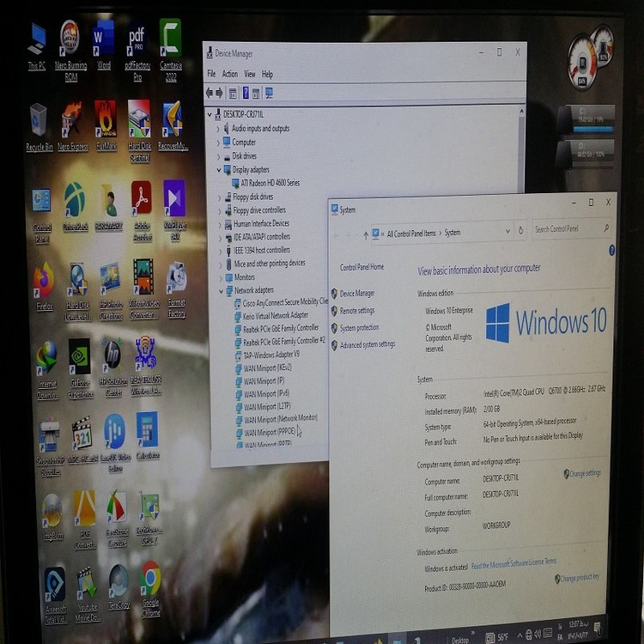
Task: Click the Change settings link
Action: pyautogui.click(x=584, y=473)
